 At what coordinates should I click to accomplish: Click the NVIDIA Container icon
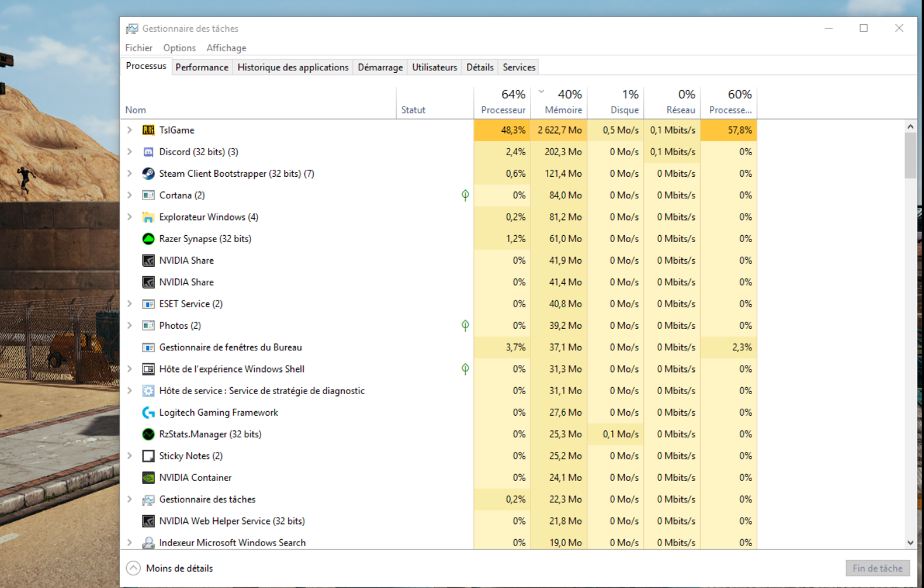coord(148,478)
